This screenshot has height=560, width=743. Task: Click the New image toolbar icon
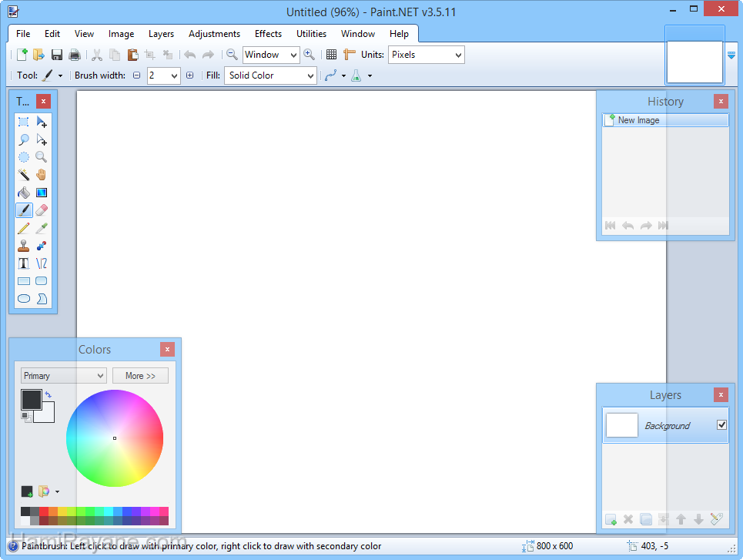(x=22, y=55)
